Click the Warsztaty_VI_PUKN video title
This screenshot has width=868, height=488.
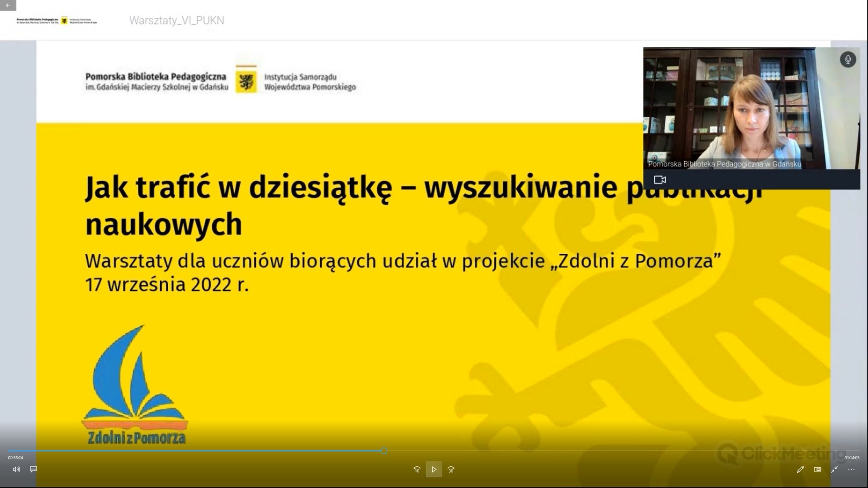pos(177,20)
